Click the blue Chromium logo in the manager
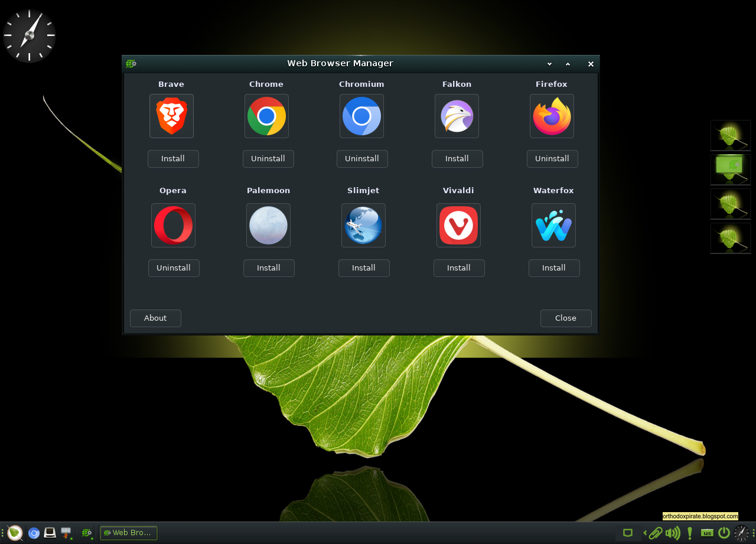 point(361,116)
